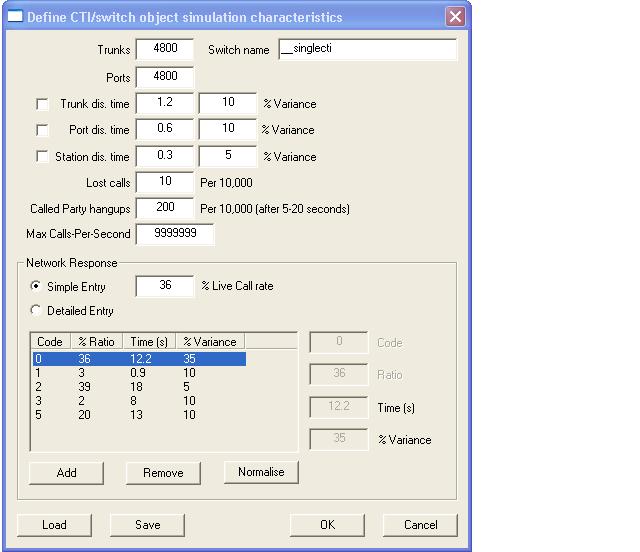
Task: Edit the Port dis. time value 0.6
Action: (165, 129)
